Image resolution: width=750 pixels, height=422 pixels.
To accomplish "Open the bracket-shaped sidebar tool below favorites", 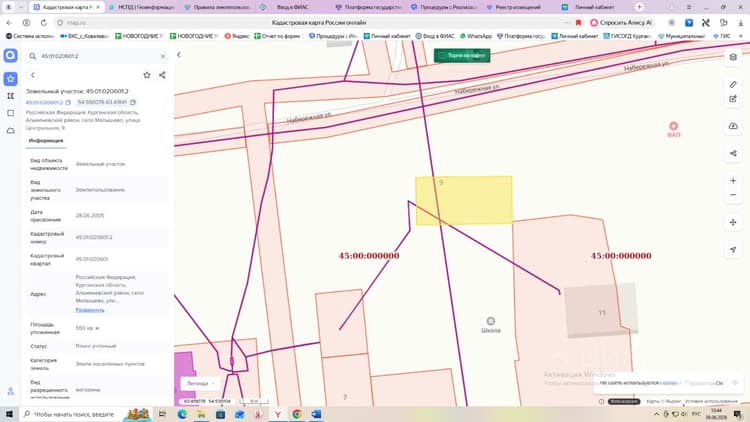I will coord(10,96).
